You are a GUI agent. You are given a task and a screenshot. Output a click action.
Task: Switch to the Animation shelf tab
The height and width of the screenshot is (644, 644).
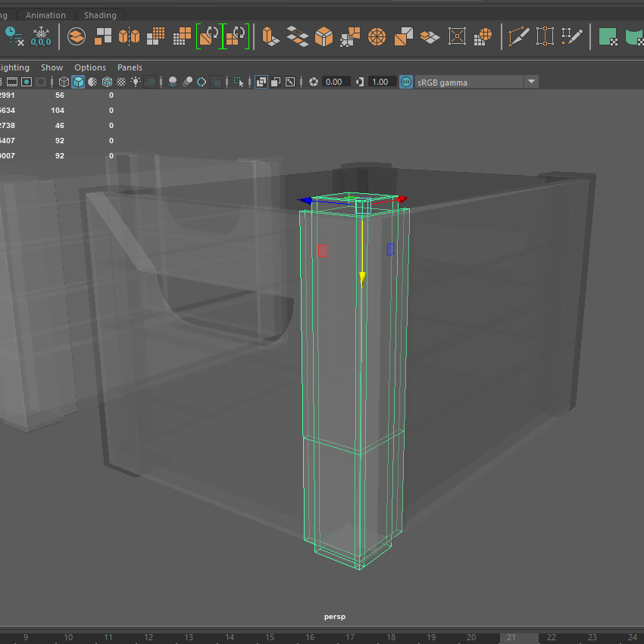(45, 15)
